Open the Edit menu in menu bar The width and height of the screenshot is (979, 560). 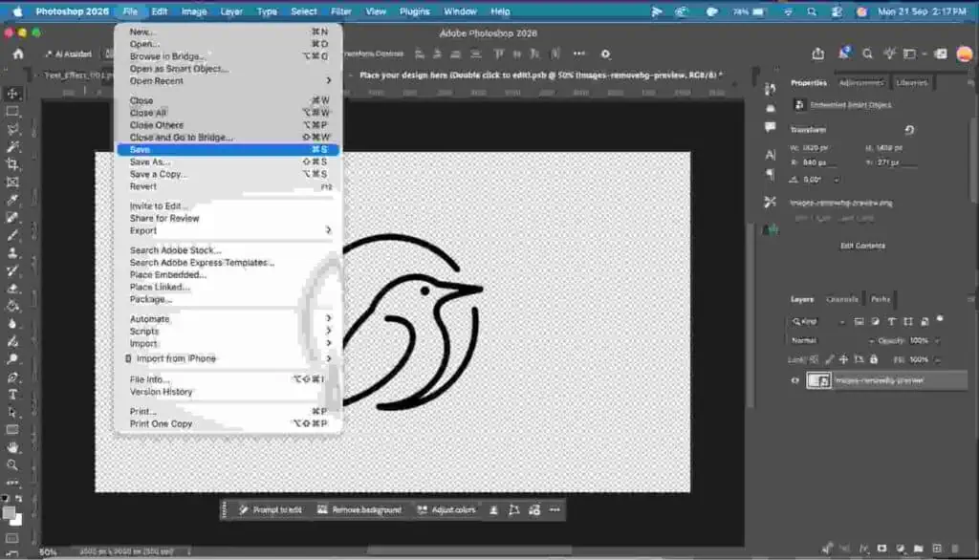pyautogui.click(x=160, y=11)
